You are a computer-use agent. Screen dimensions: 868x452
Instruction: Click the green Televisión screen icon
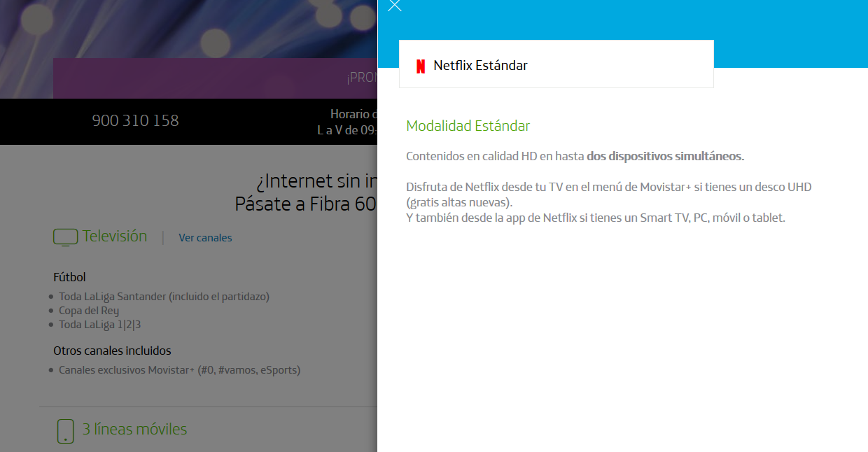pos(65,237)
